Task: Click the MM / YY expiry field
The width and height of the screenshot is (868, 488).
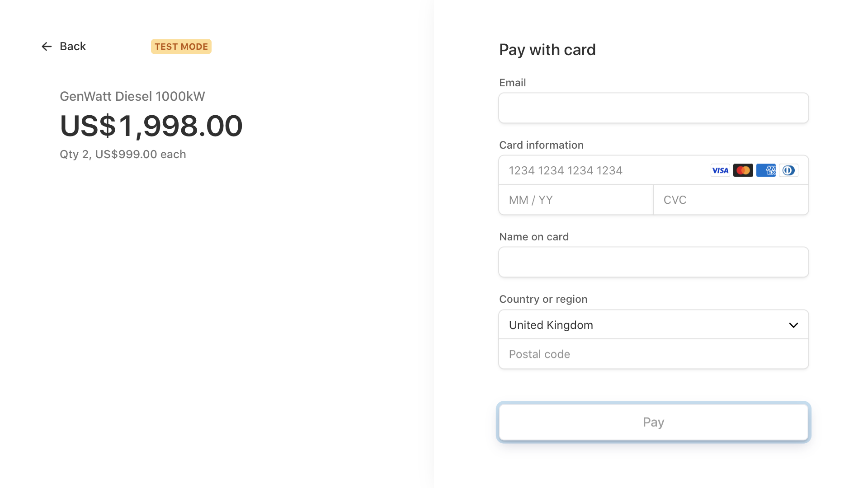Action: (x=576, y=200)
